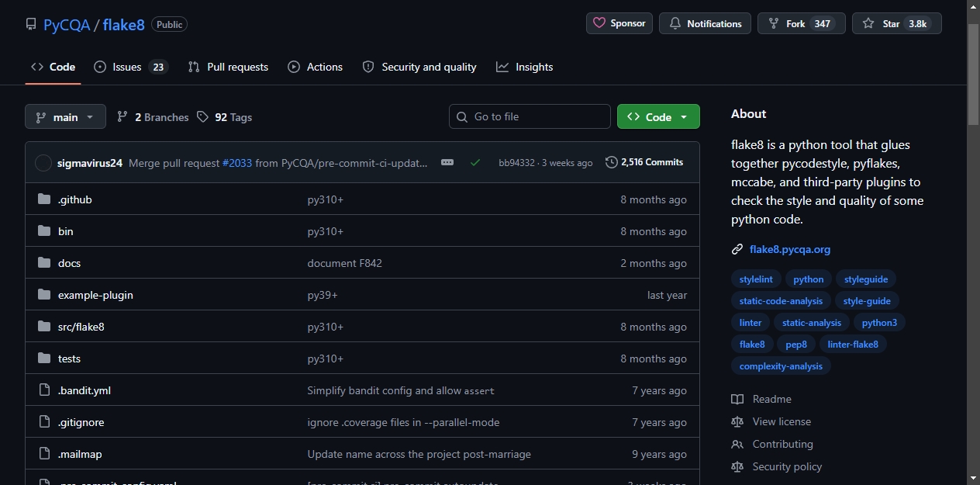Open the example-plugin folder name
The image size is (980, 485).
click(95, 295)
